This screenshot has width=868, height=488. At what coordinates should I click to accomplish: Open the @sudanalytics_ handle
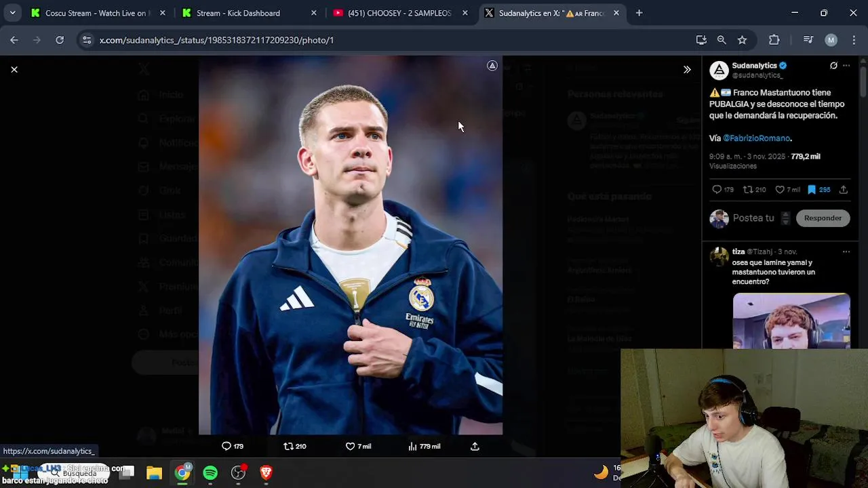tap(757, 75)
